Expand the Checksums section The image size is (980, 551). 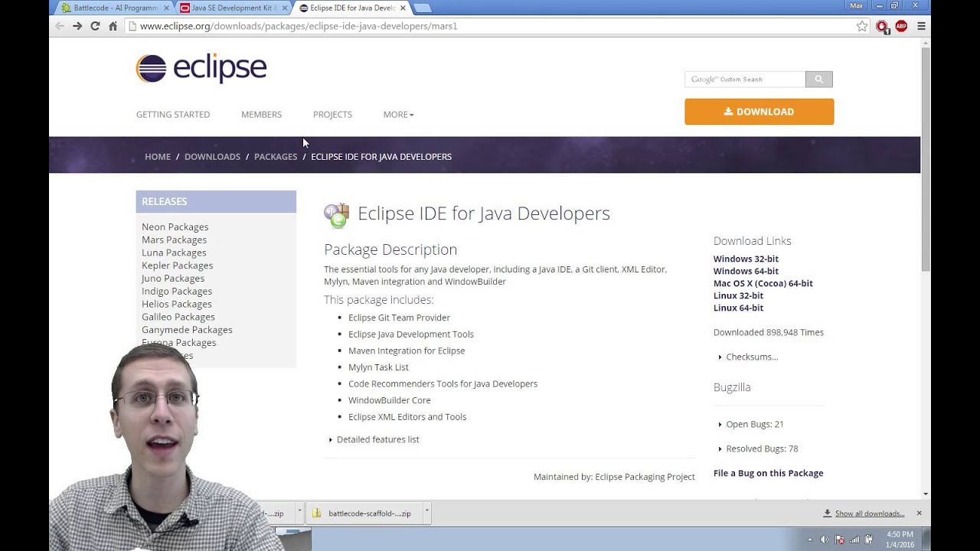click(748, 357)
